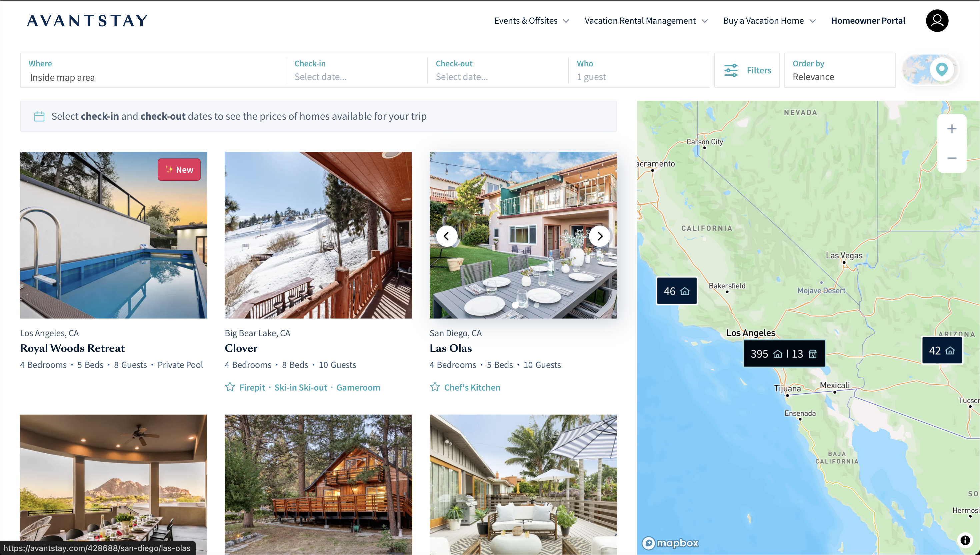Screen dimensions: 980x555
Task: Open the Check-out date picker
Action: (497, 70)
